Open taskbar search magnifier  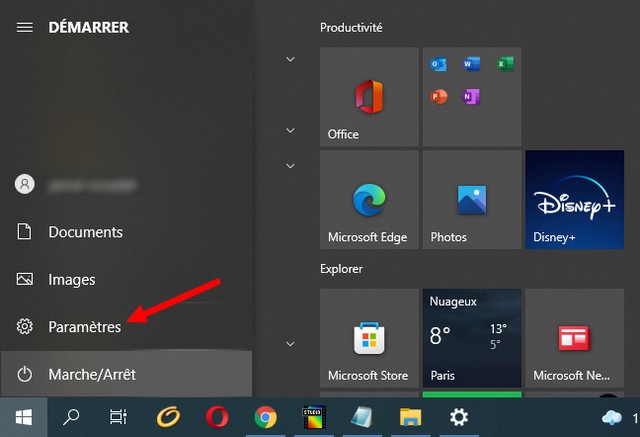point(71,417)
